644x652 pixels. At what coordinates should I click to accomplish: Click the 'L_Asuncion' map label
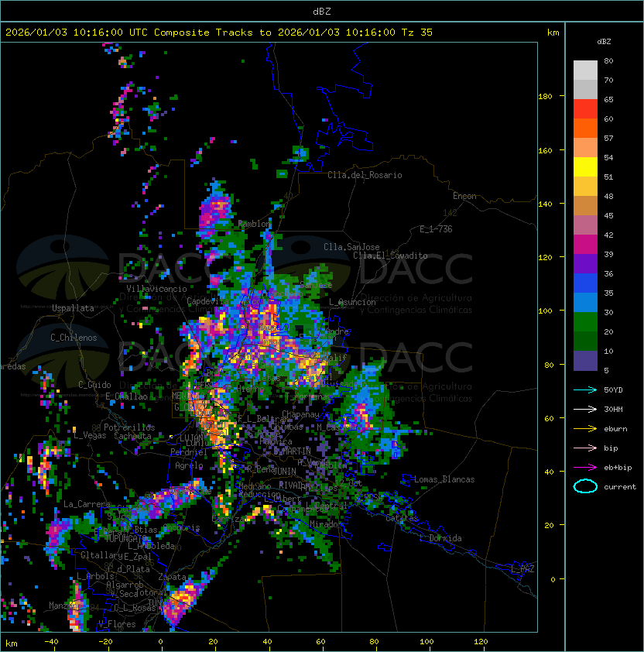(x=352, y=302)
